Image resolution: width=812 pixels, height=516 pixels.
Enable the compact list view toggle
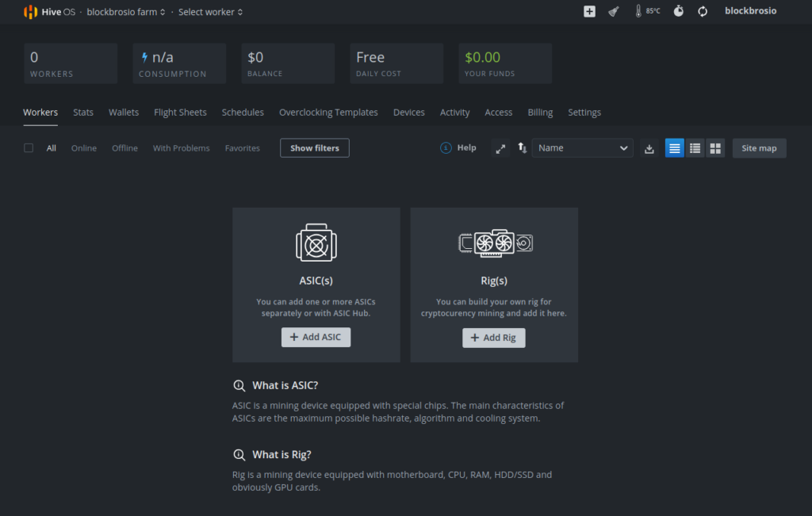(x=674, y=147)
